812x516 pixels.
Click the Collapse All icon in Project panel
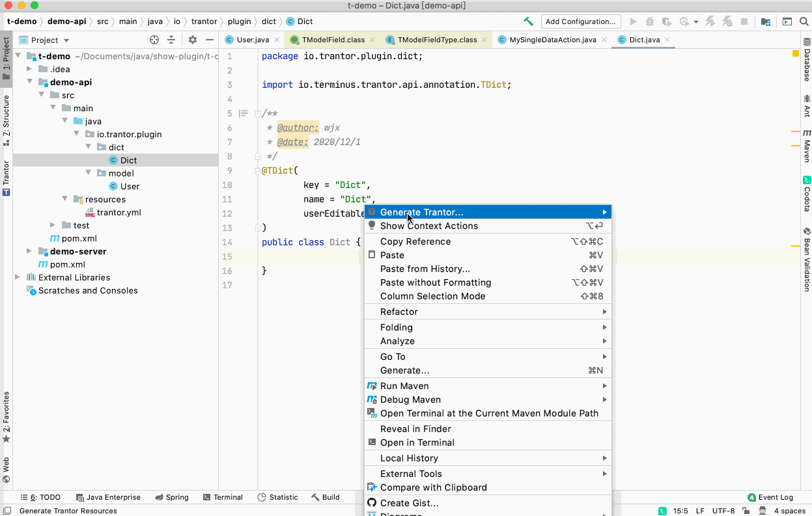click(171, 40)
